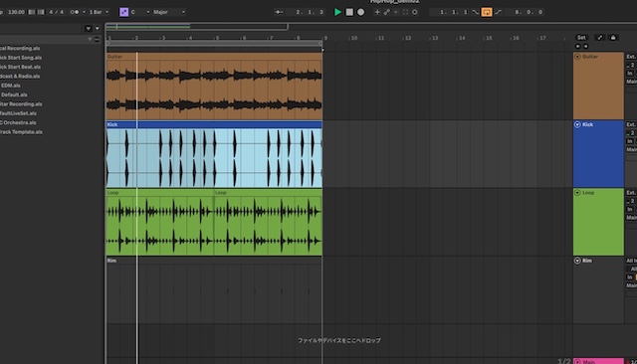Stop playback with the square Stop button
637x364 pixels.
(x=349, y=12)
